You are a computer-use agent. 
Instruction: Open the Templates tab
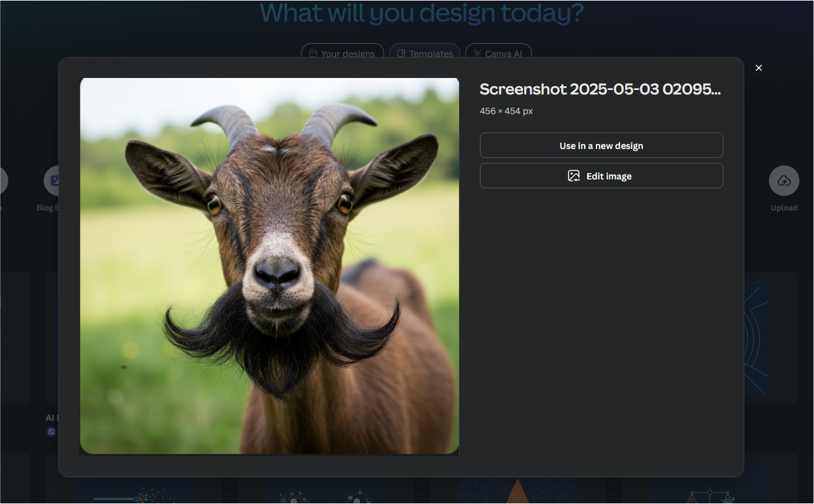[425, 53]
